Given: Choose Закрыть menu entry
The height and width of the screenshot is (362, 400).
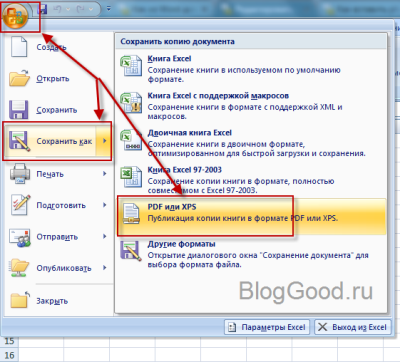Looking at the screenshot, I should pyautogui.click(x=52, y=301).
